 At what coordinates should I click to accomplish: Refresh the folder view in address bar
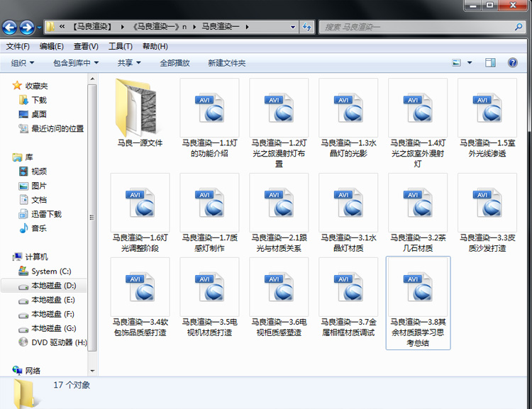(306, 27)
